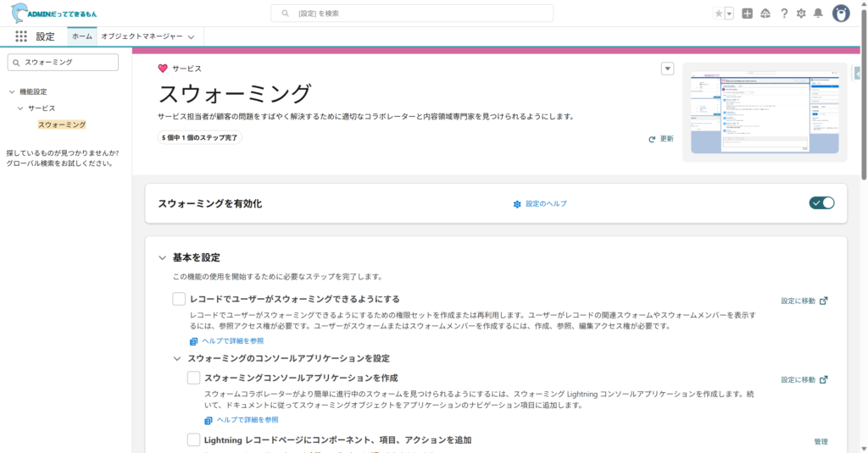Check レコードでユーザーがスウォーミングできるようにする checkbox
The height and width of the screenshot is (453, 868).
coord(179,299)
